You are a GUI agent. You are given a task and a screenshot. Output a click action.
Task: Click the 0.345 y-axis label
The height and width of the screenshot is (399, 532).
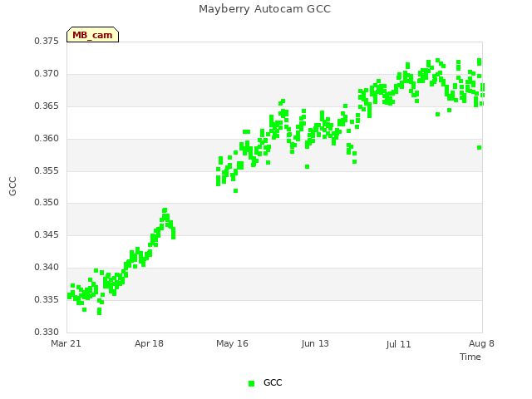pos(47,234)
